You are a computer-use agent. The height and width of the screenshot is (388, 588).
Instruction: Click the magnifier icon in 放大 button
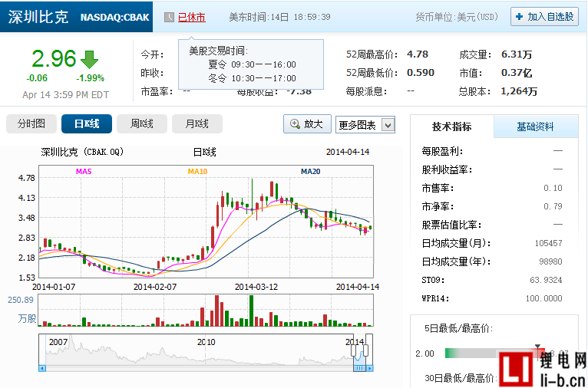[x=295, y=124]
